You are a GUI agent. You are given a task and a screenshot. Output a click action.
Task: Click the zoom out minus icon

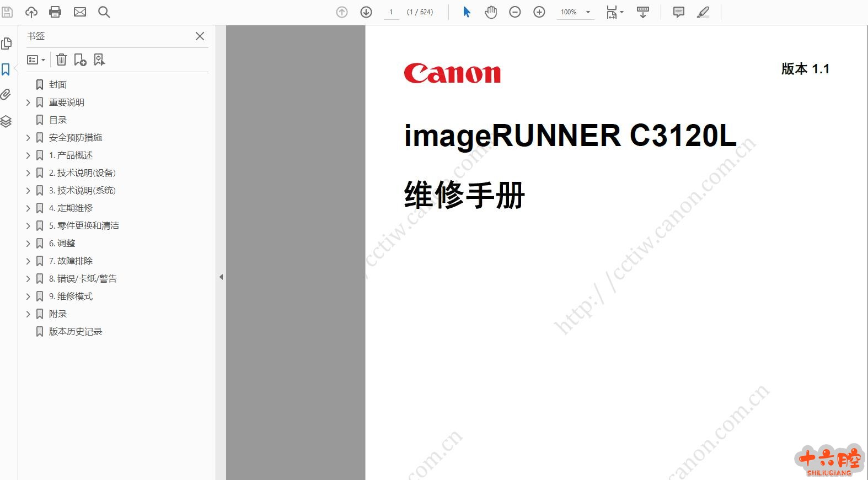[x=515, y=12]
